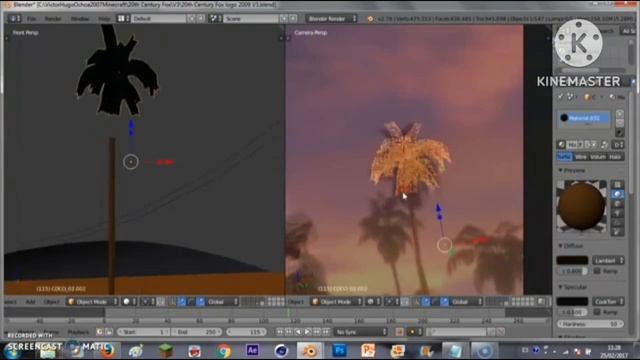Toggle automatic keyframe record button
This screenshot has height=360, width=640.
400,332
